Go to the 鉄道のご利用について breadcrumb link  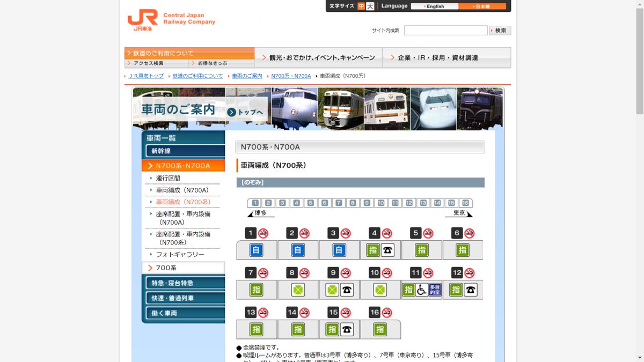[197, 76]
